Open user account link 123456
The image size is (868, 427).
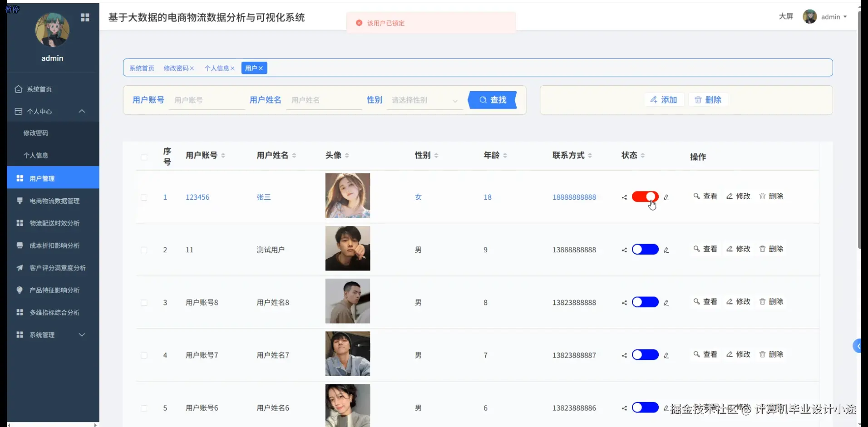[197, 197]
